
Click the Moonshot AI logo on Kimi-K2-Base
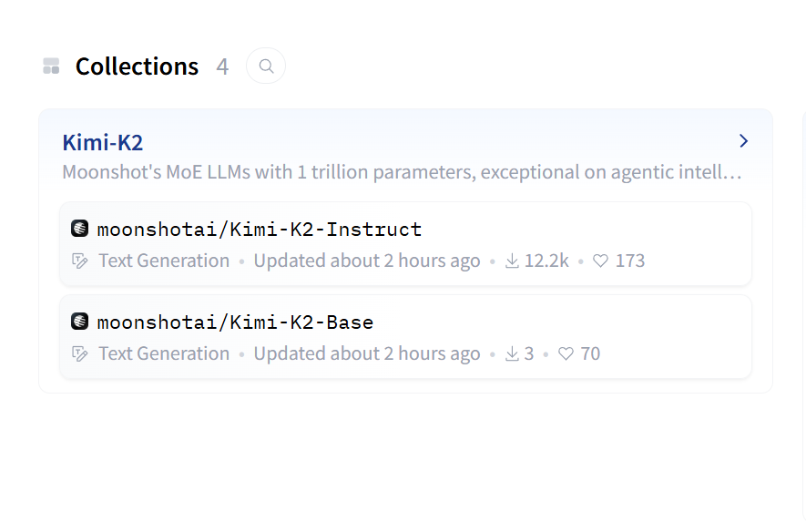click(79, 321)
